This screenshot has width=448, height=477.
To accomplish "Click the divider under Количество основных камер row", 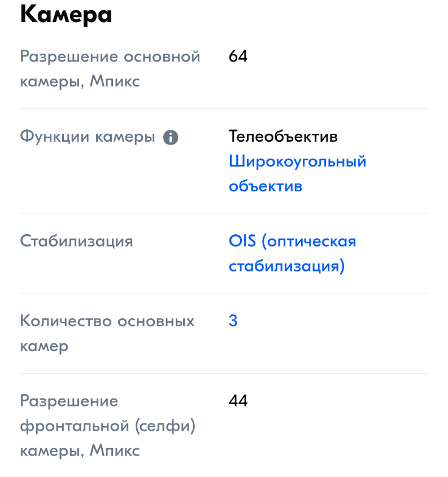I will pyautogui.click(x=224, y=373).
